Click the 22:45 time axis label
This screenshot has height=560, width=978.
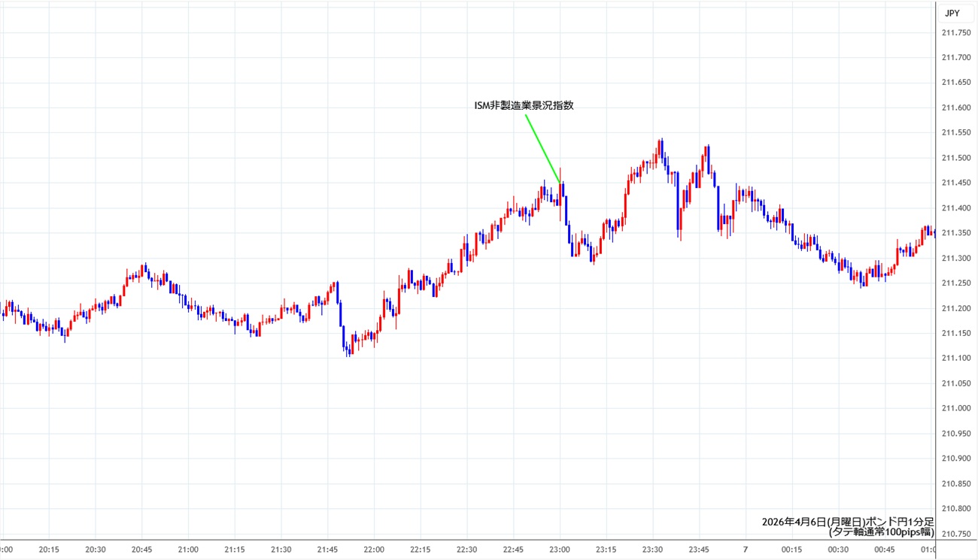513,549
